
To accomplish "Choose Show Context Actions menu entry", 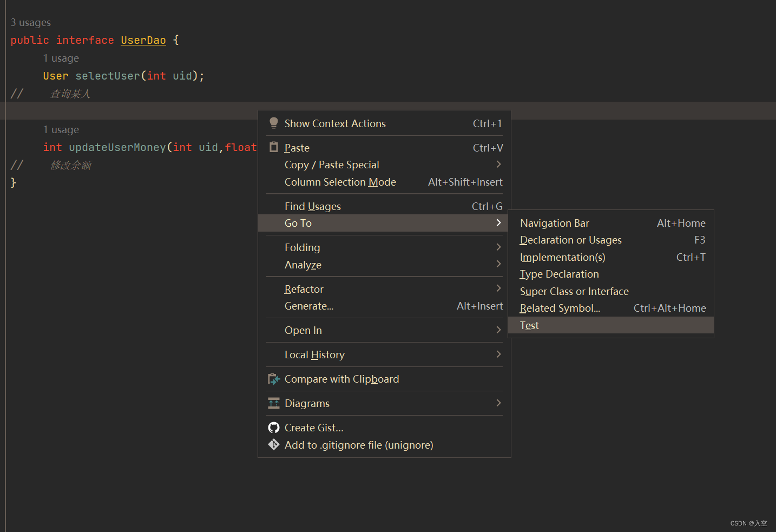I will click(384, 123).
